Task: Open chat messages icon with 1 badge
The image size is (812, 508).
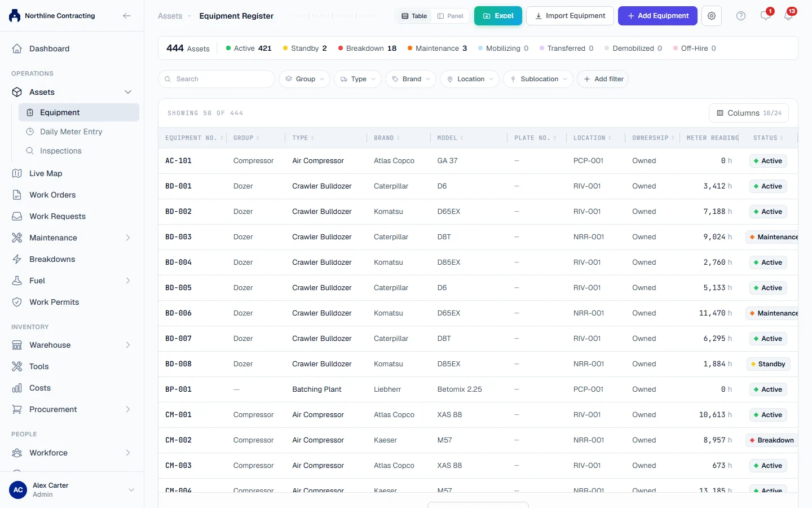Action: [766, 16]
